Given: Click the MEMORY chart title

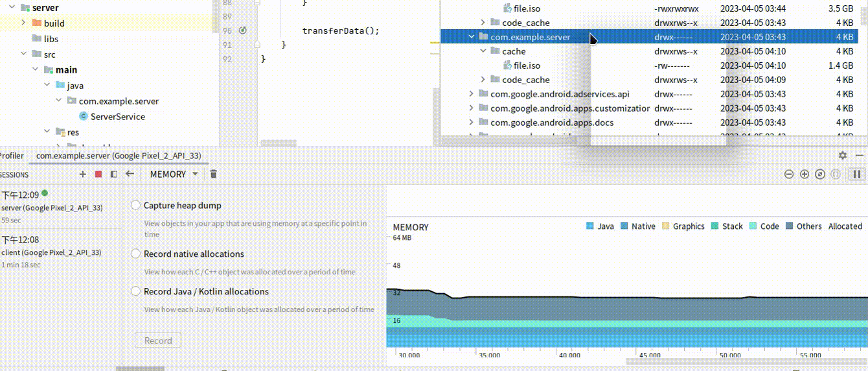Looking at the screenshot, I should pos(411,228).
